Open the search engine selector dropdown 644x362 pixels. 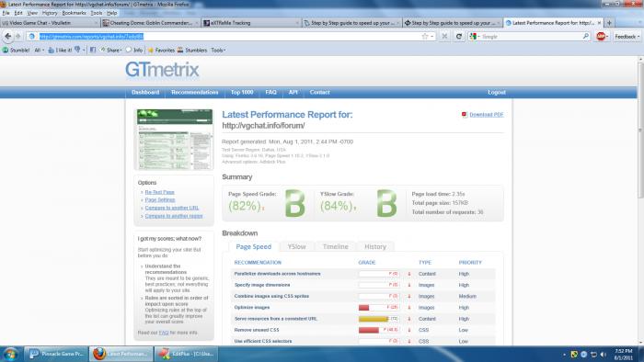click(475, 37)
